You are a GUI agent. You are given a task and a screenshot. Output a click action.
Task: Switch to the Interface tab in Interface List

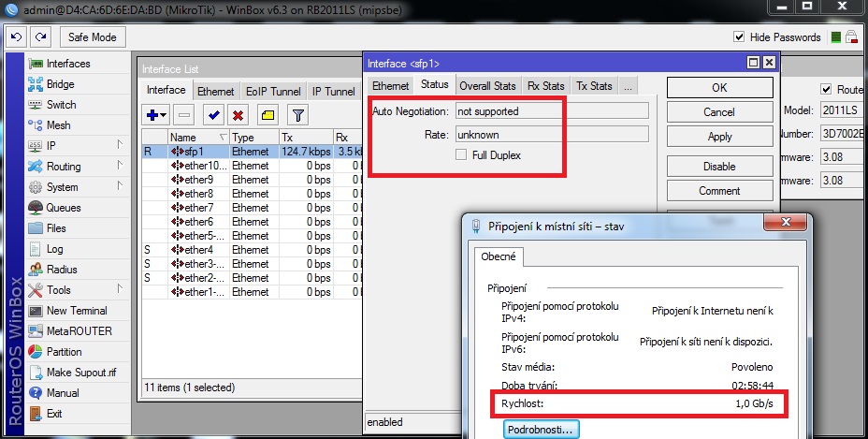pos(166,90)
